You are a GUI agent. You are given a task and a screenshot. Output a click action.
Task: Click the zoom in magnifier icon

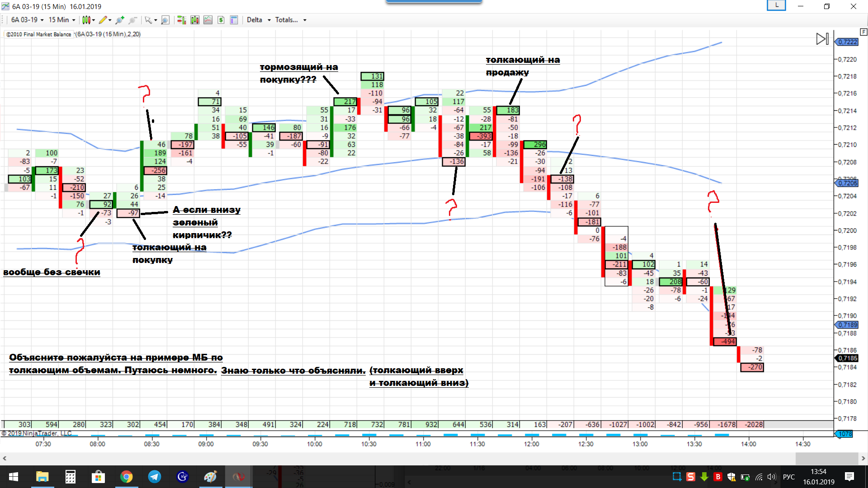[120, 20]
